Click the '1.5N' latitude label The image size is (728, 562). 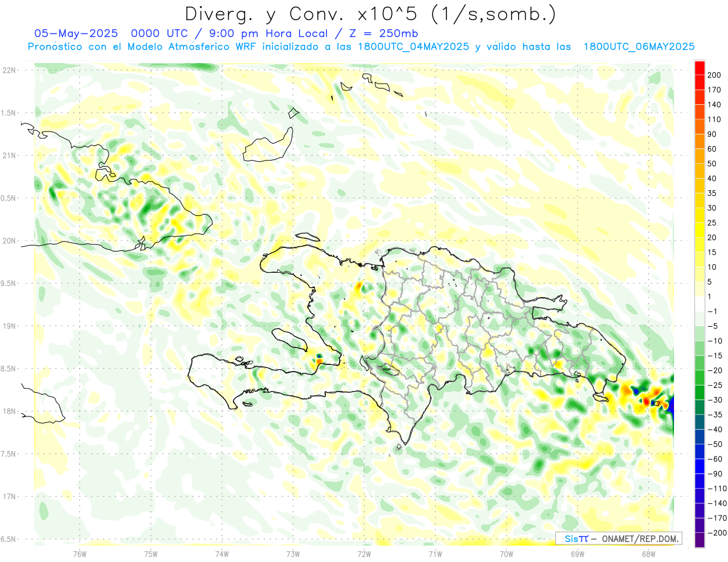(9, 113)
